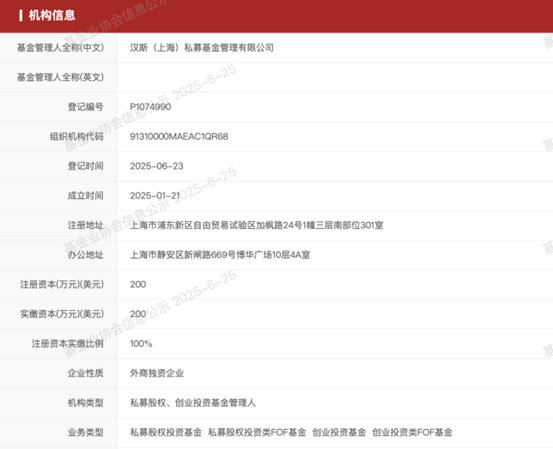The height and width of the screenshot is (449, 553).
Task: Click the 私募股权投资基金 business type
Action: click(x=166, y=432)
